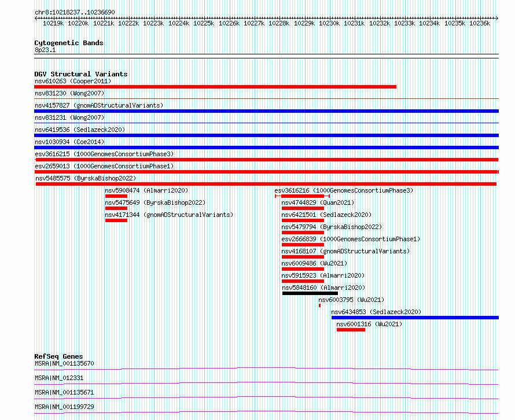Screen dimensions: 515x420
Task: Open nsv5485575 (ByrskaBishop2022) label
Action: tap(86, 178)
